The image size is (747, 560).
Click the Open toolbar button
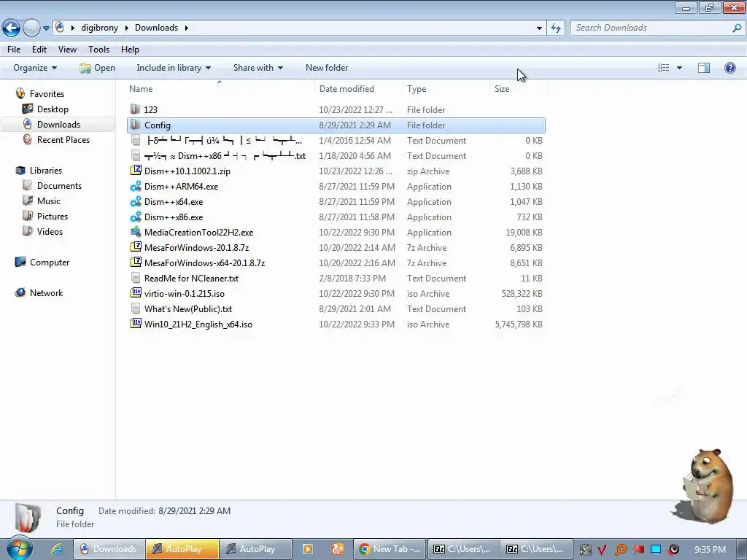(x=97, y=68)
